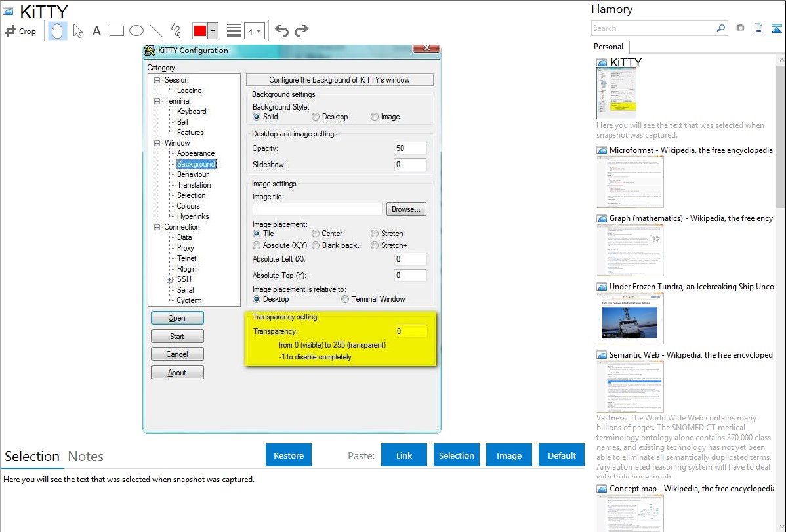Click the About button
Viewport: 786px width, 532px height.
pyautogui.click(x=177, y=373)
